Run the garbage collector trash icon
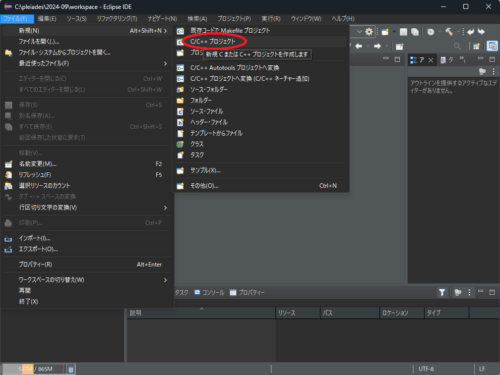The image size is (500, 375). [x=71, y=369]
